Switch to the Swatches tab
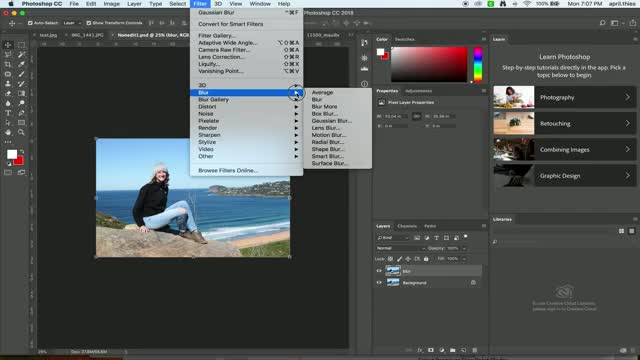This screenshot has width=640, height=360. [405, 39]
